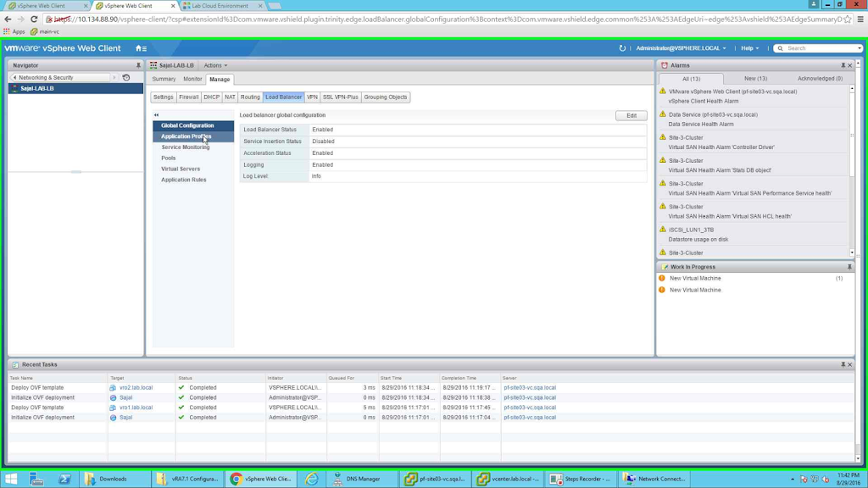
Task: Open the DHCP sub-tab
Action: point(211,97)
